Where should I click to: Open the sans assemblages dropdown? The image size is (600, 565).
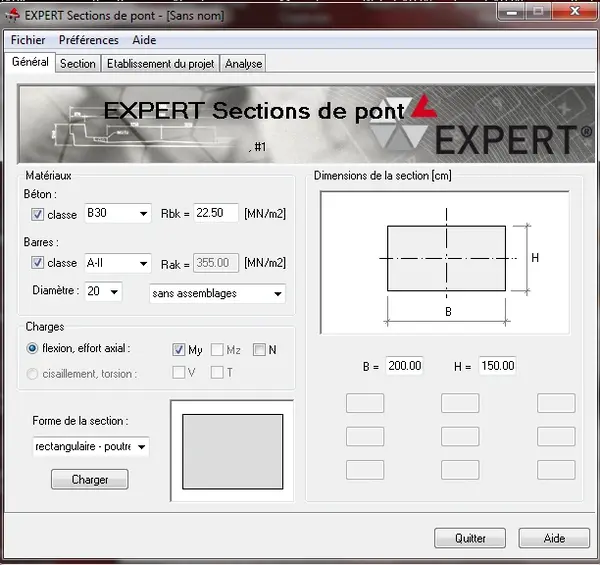click(x=217, y=293)
